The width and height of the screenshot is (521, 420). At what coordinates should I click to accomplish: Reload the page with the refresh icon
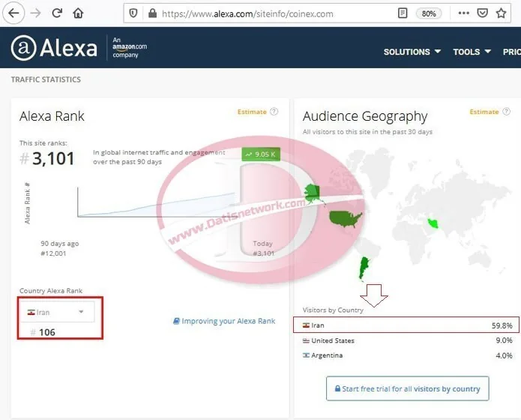click(x=57, y=13)
